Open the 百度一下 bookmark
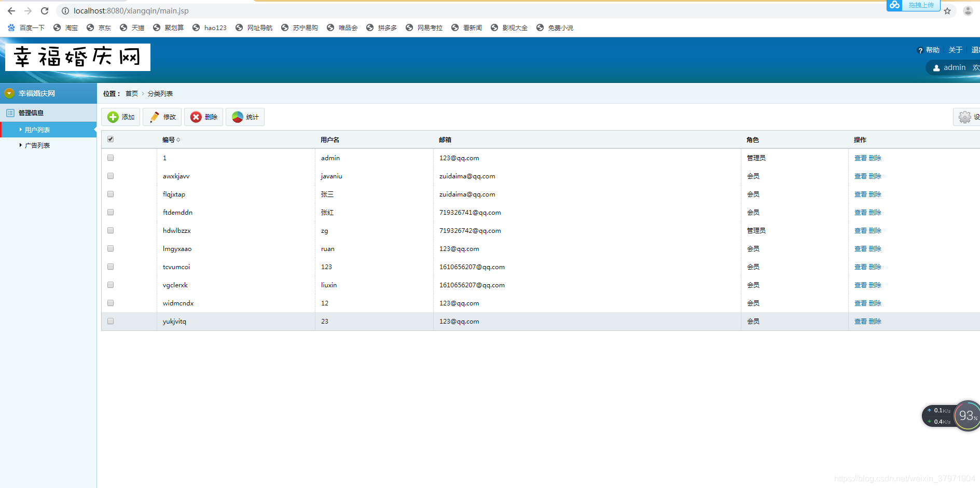Screen dimensions: 980x488 (26, 28)
